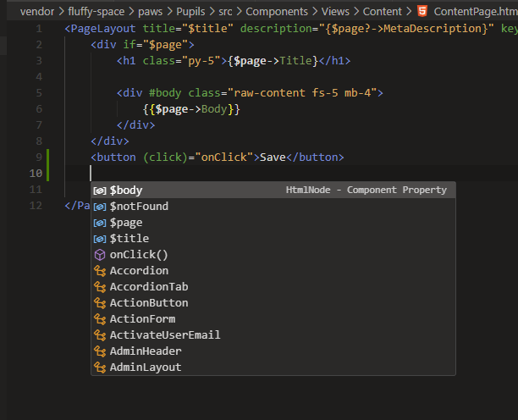Open the src breadcrumb segment

225,12
